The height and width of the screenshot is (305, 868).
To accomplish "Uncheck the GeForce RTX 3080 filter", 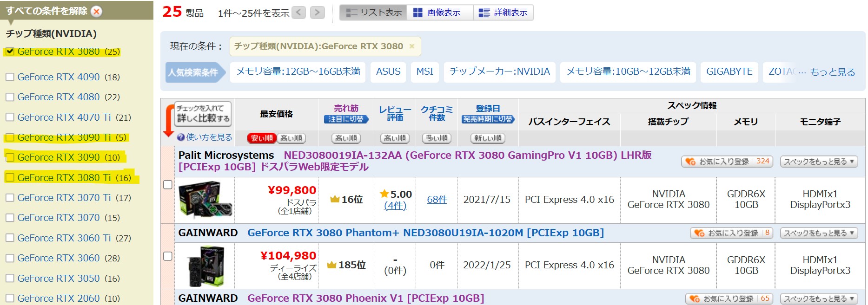I will [10, 52].
